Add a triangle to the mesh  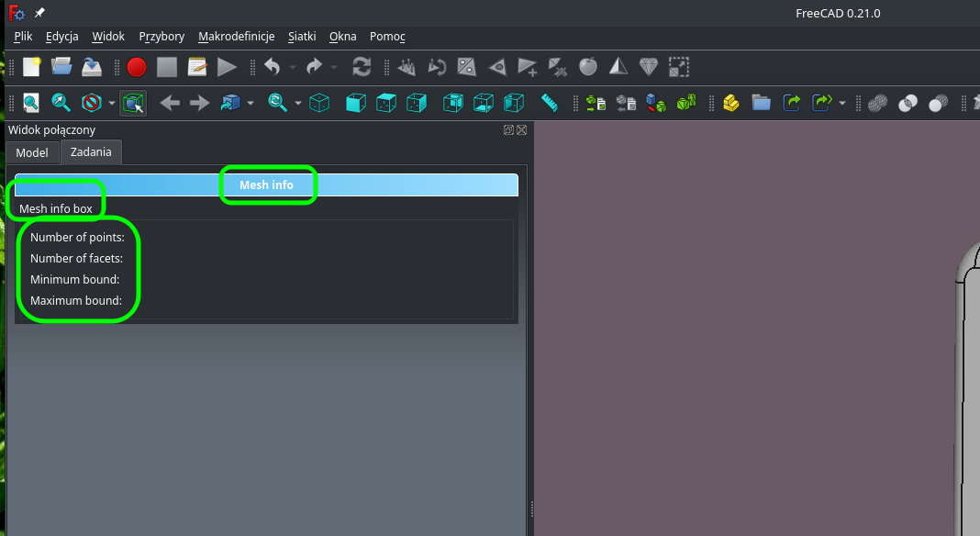(x=528, y=66)
